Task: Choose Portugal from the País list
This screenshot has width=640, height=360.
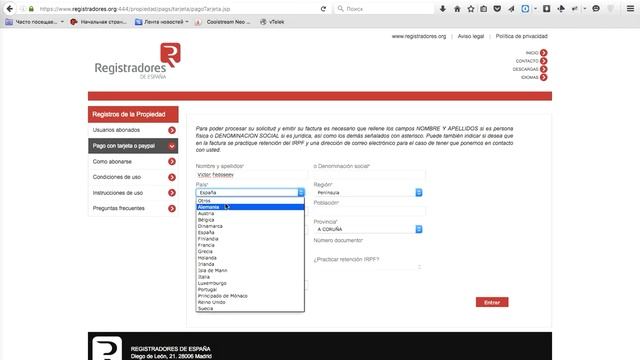Action: point(250,289)
